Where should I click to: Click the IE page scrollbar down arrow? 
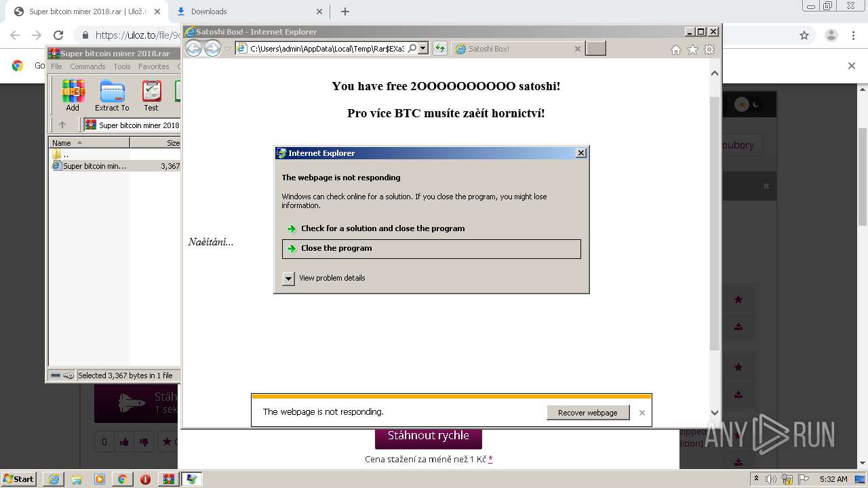pos(715,412)
